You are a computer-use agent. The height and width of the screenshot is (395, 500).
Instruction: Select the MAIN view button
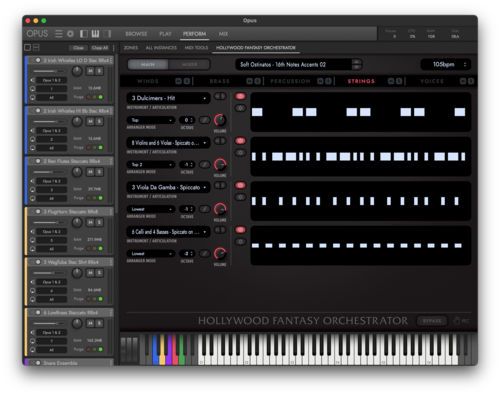tap(148, 64)
